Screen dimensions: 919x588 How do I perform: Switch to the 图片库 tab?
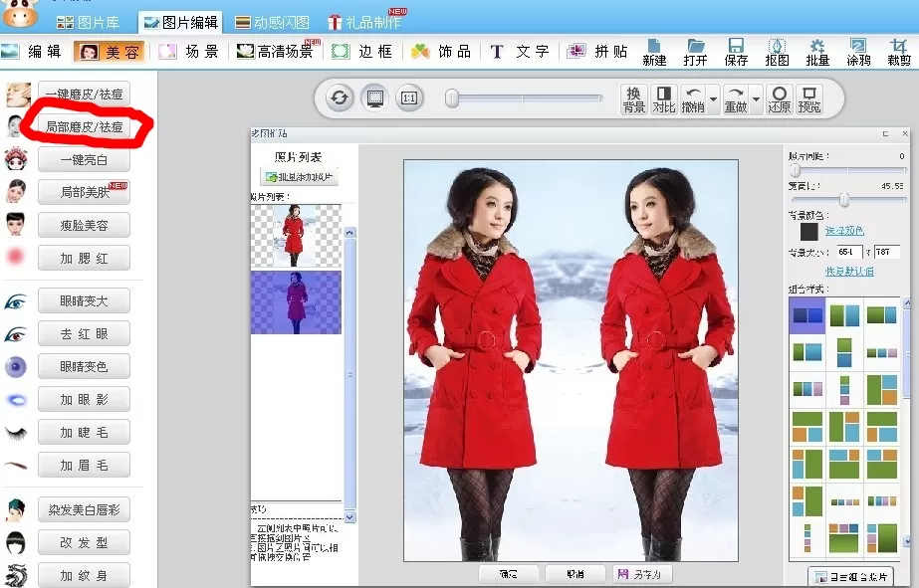click(x=89, y=22)
